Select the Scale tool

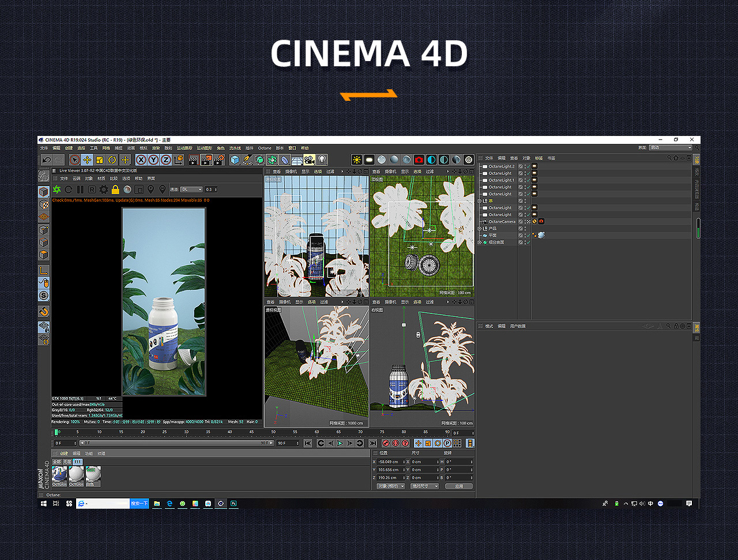click(x=100, y=160)
